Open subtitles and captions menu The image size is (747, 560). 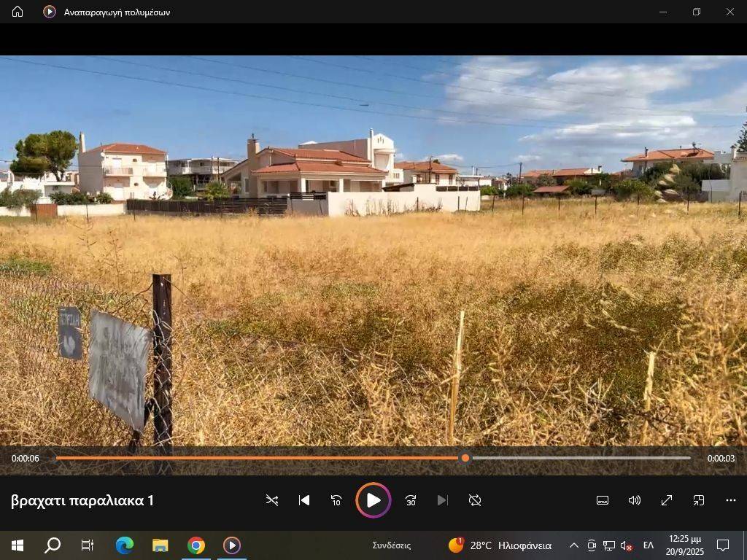click(603, 500)
